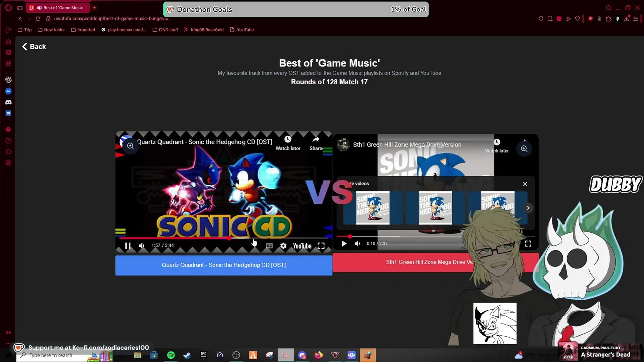This screenshot has width=644, height=362.
Task: Zoom the Green Hill Zone video panel
Action: 524,149
